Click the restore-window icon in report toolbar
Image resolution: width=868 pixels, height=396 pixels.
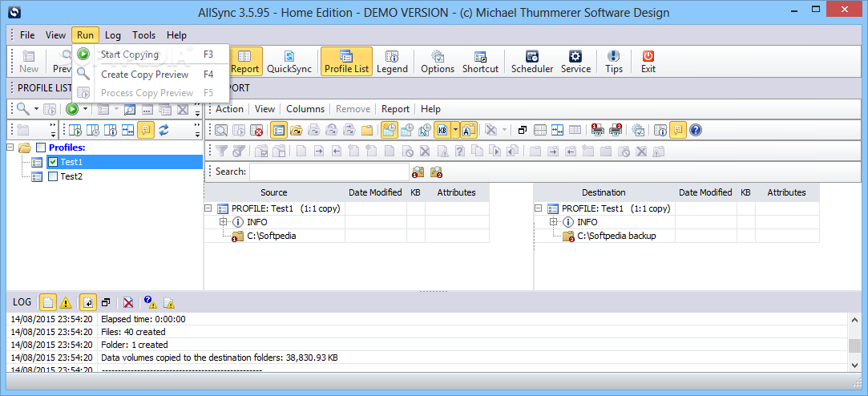coord(522,130)
